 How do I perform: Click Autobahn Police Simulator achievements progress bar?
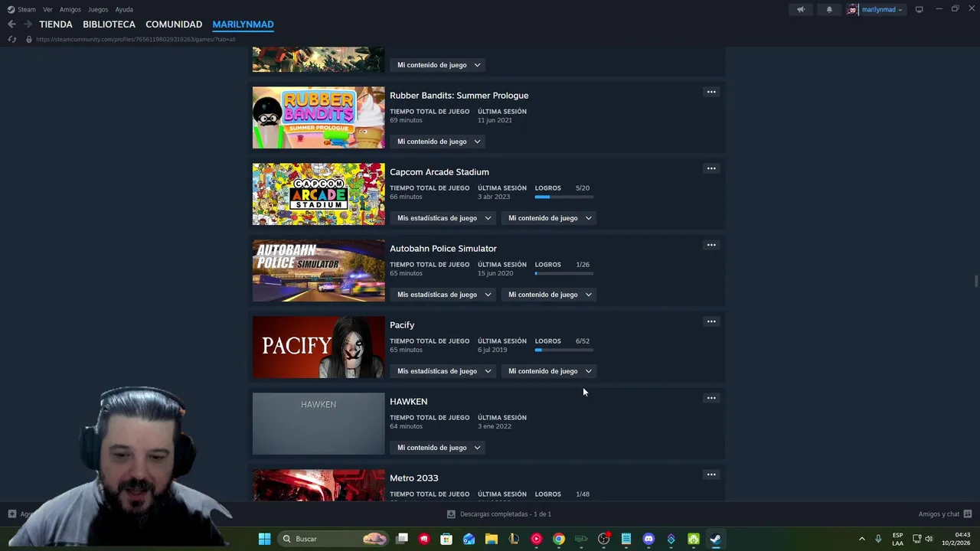click(x=564, y=274)
